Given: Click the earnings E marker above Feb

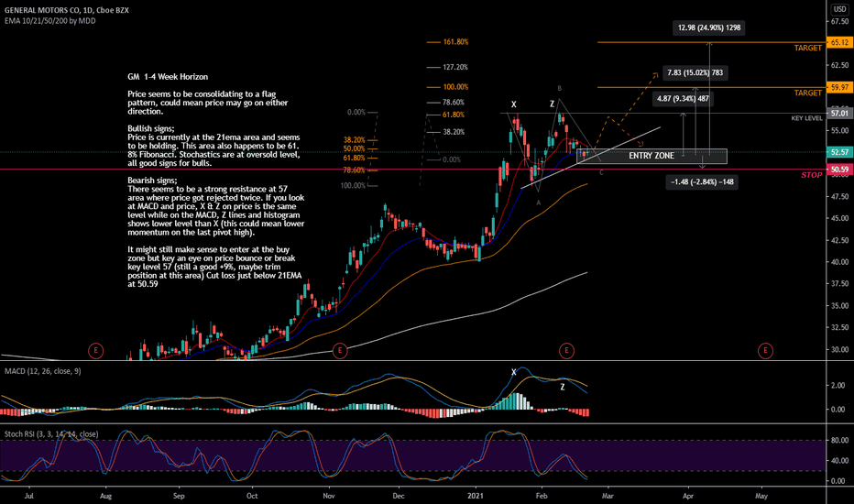Looking at the screenshot, I should pos(566,350).
